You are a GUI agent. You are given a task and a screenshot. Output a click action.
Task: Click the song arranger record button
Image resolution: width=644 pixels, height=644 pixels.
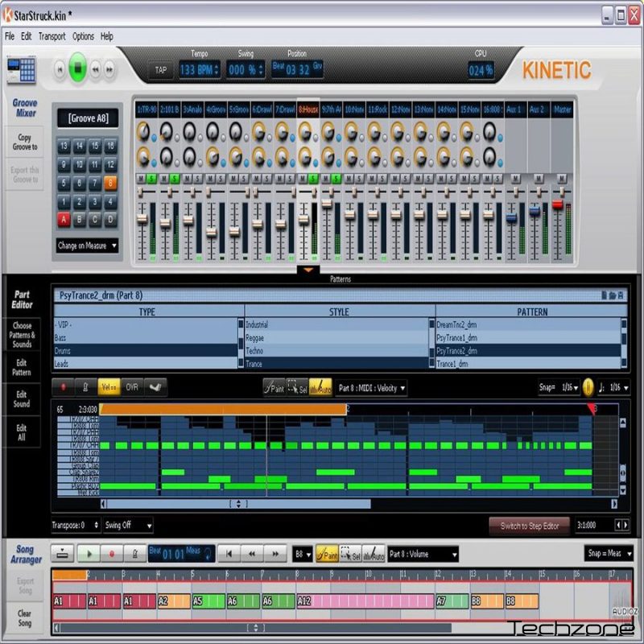tap(111, 554)
